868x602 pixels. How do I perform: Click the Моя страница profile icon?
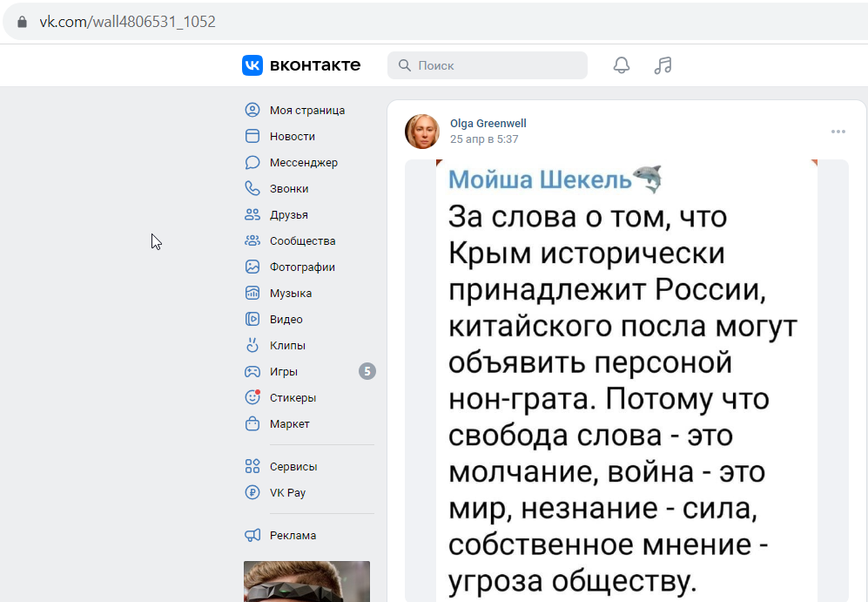(x=252, y=110)
